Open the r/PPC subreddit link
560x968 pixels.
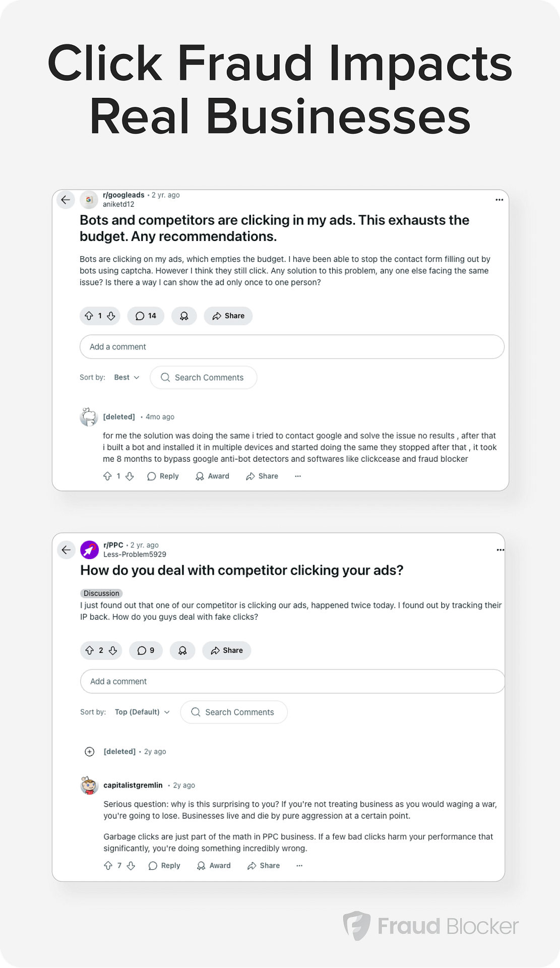113,545
